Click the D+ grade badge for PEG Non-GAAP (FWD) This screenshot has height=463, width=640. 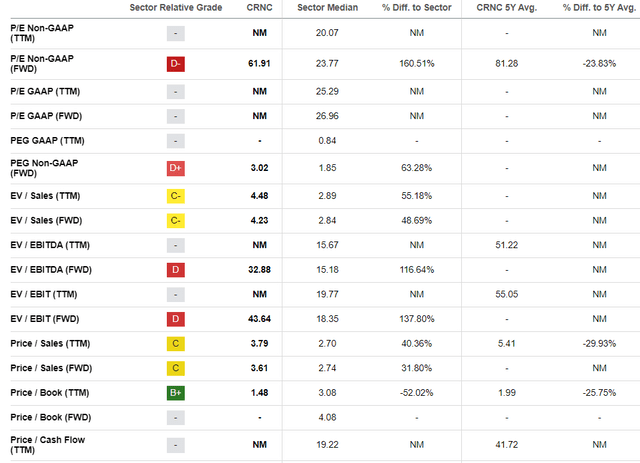click(176, 168)
